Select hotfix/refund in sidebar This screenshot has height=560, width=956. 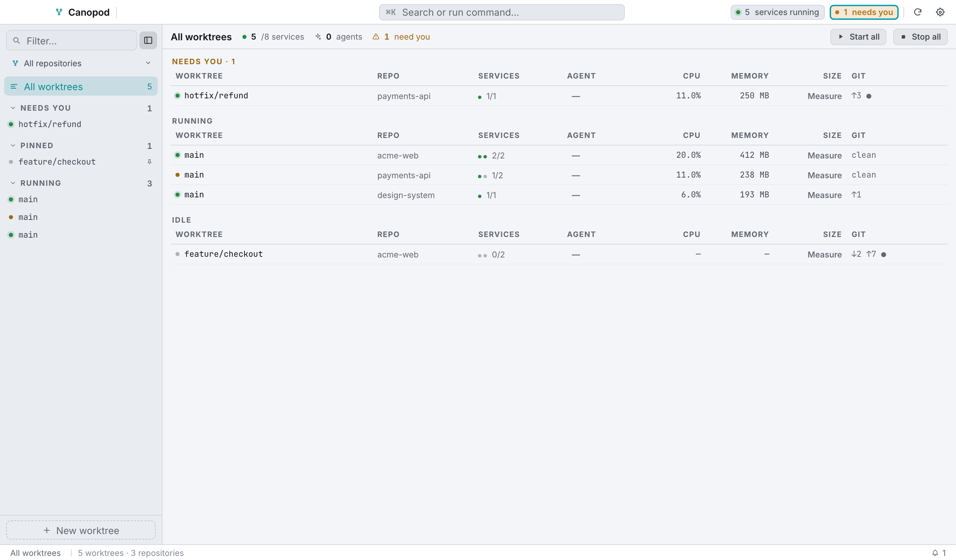[x=81, y=124]
